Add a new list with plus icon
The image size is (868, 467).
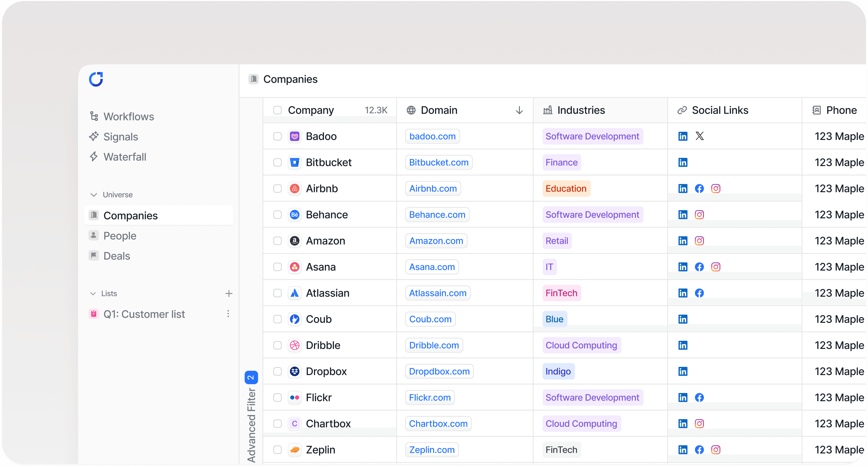click(229, 293)
